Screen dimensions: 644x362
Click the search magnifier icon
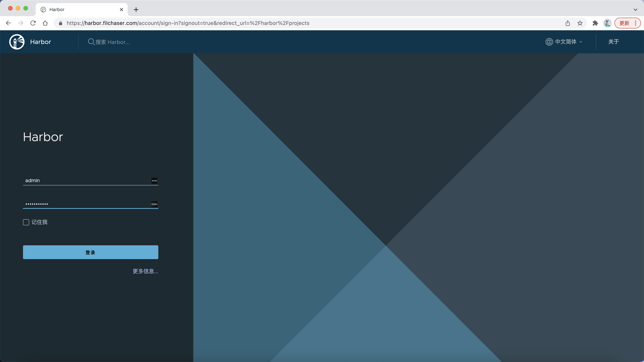point(91,42)
